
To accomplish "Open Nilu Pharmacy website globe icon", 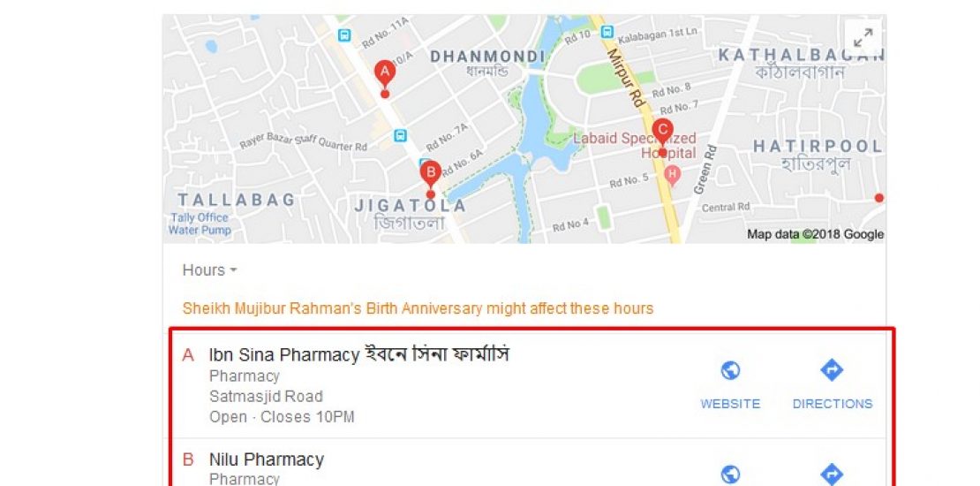I will pos(730,475).
